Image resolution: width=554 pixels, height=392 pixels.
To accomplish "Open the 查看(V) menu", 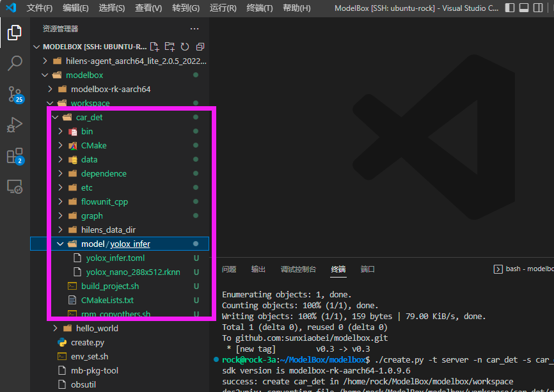I will 148,8.
